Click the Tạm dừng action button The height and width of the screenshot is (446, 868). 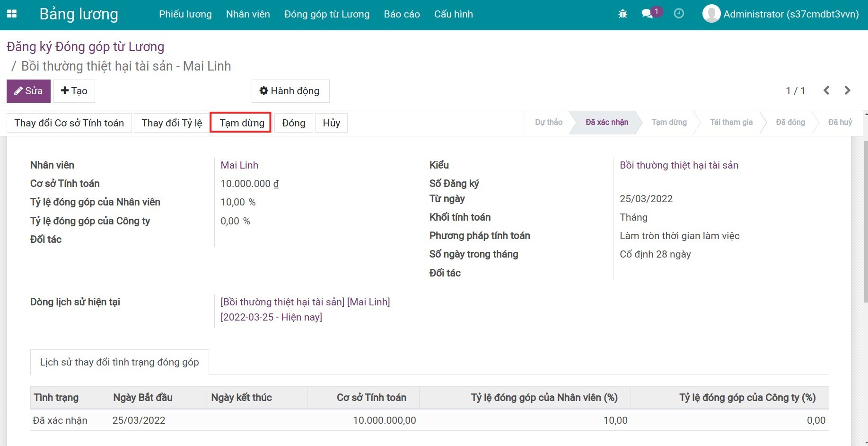point(241,123)
